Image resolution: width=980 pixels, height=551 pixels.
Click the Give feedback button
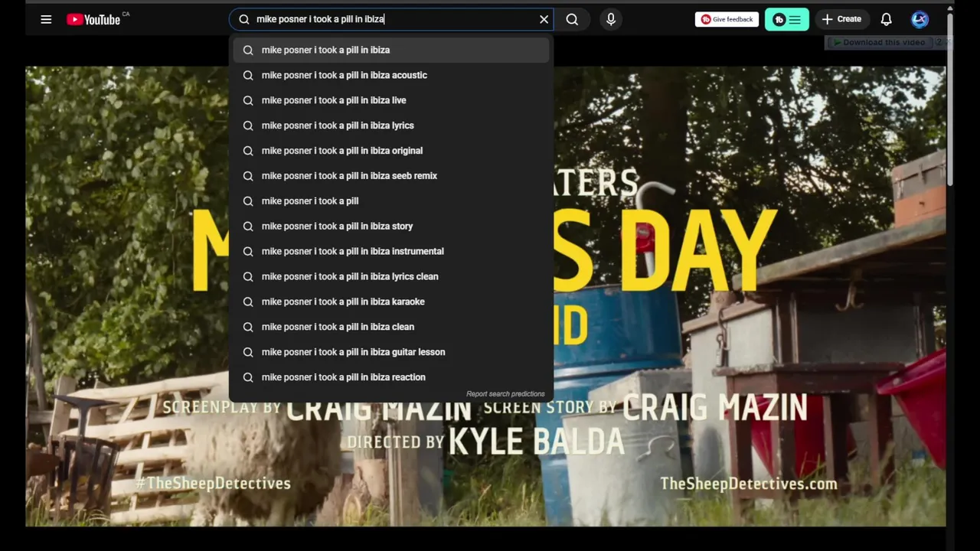pos(727,19)
